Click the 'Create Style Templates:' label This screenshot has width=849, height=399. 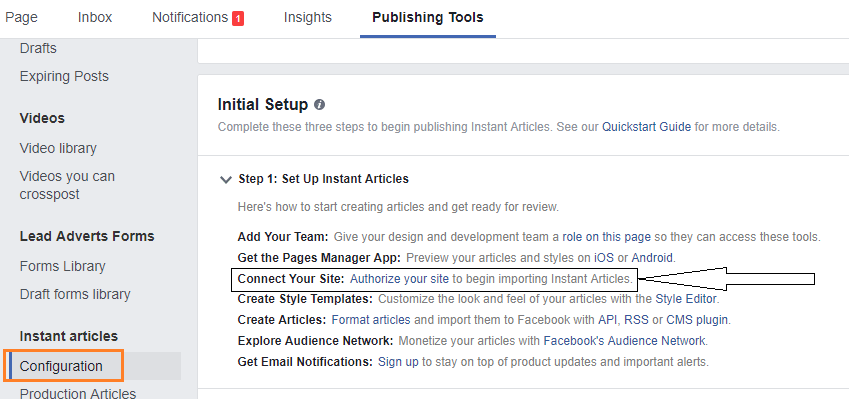pos(305,299)
